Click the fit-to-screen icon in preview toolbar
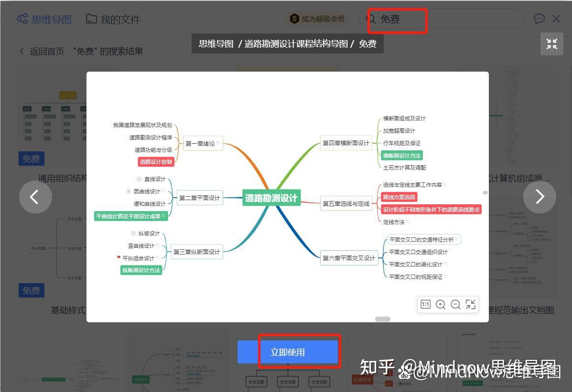Viewport: 572px width, 392px height. (x=471, y=304)
